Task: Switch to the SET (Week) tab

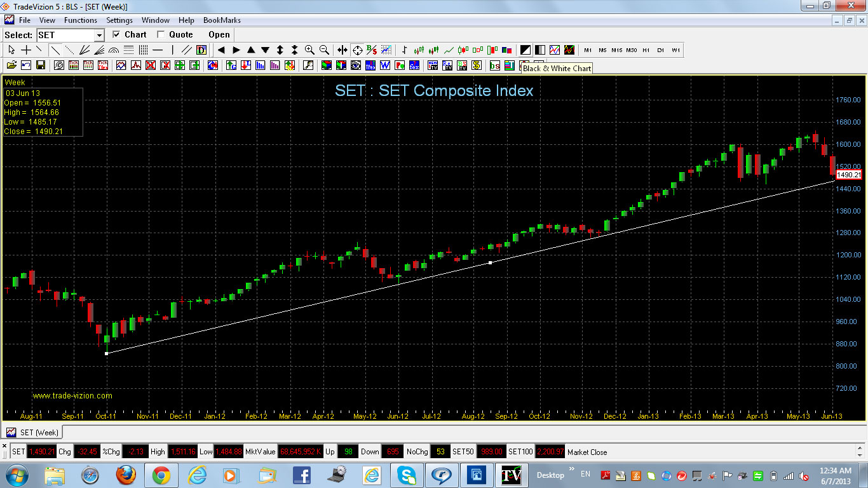Action: tap(33, 432)
